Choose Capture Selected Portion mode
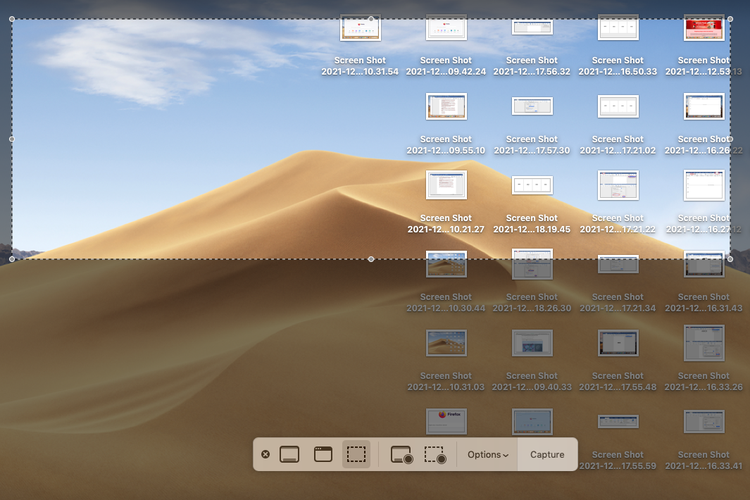The height and width of the screenshot is (500, 750). [x=356, y=454]
